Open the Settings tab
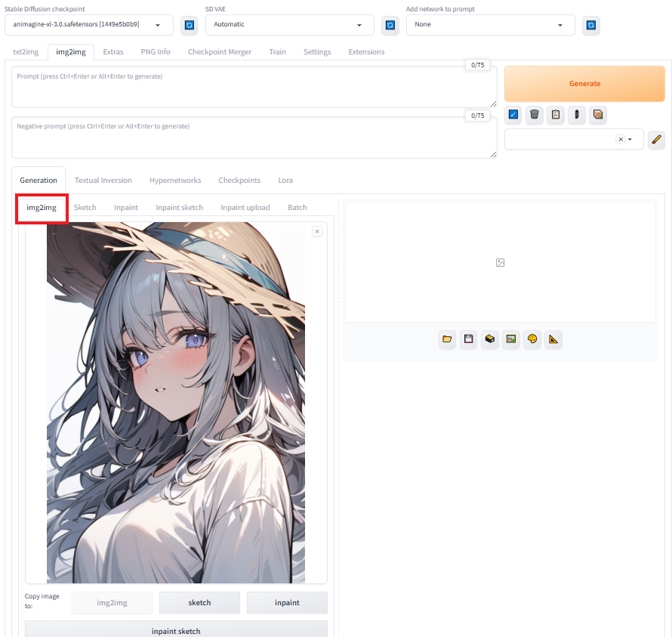This screenshot has height=637, width=672. 317,52
